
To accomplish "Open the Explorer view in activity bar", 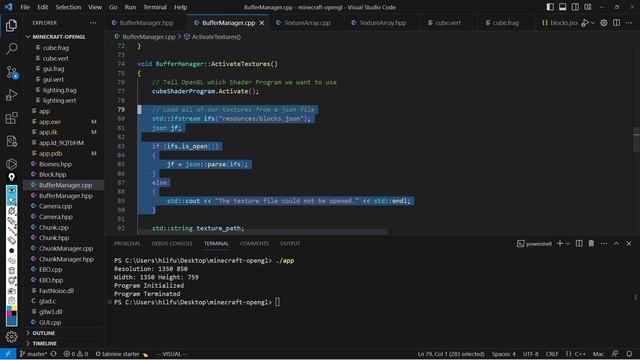I will pos(11,25).
